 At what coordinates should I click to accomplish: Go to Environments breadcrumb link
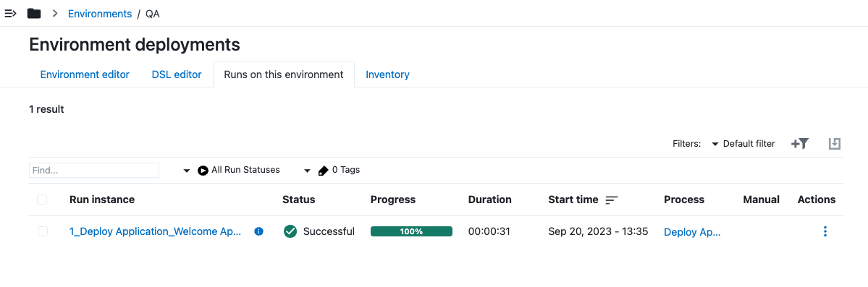pyautogui.click(x=100, y=14)
